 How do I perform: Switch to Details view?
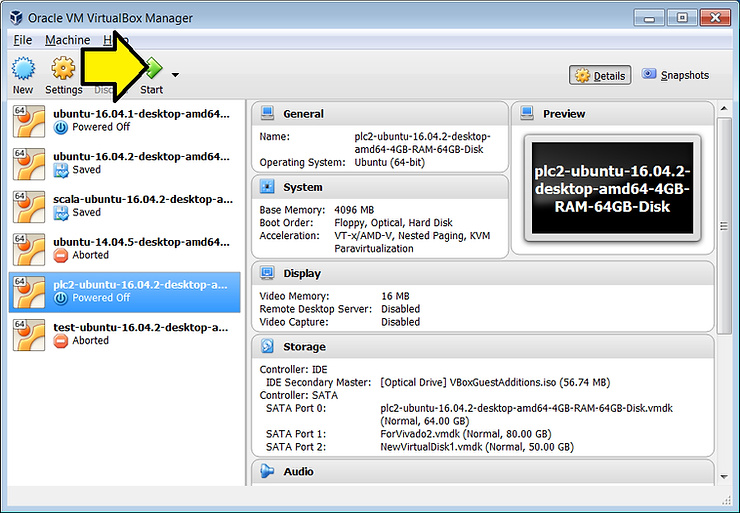coord(600,76)
